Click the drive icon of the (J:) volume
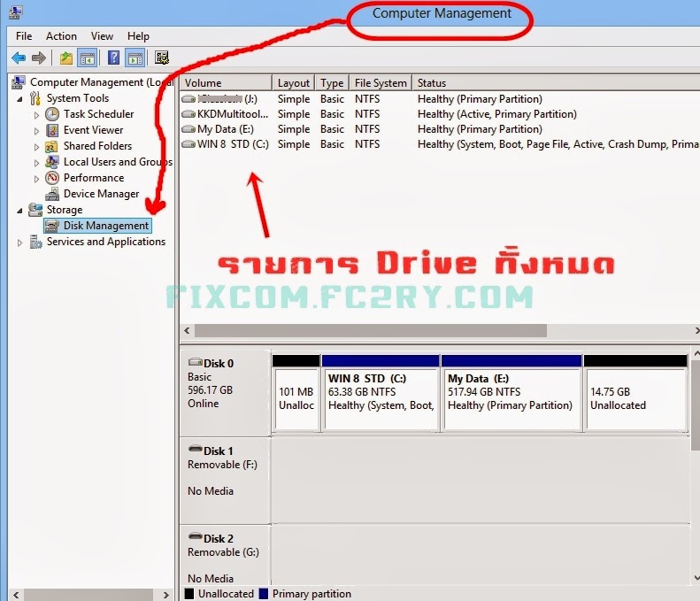Screen dimensions: 700x601 (188, 98)
